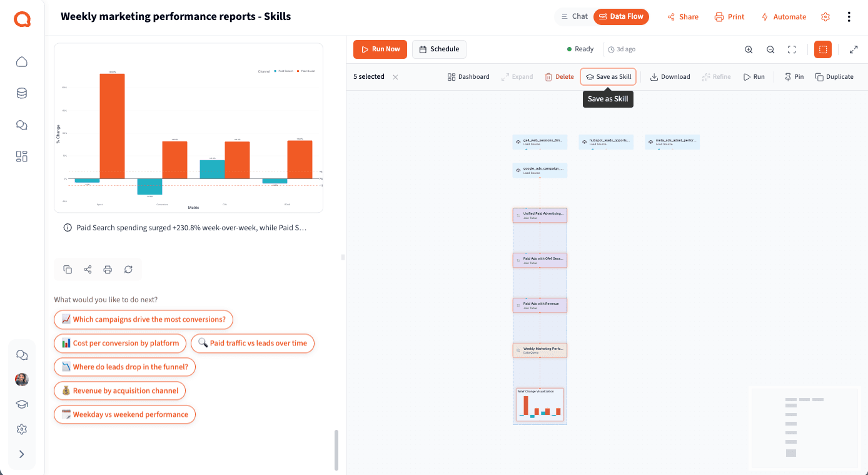Select the Paid Ads with GA4 Sess join node
This screenshot has width=868, height=475.
pos(540,260)
